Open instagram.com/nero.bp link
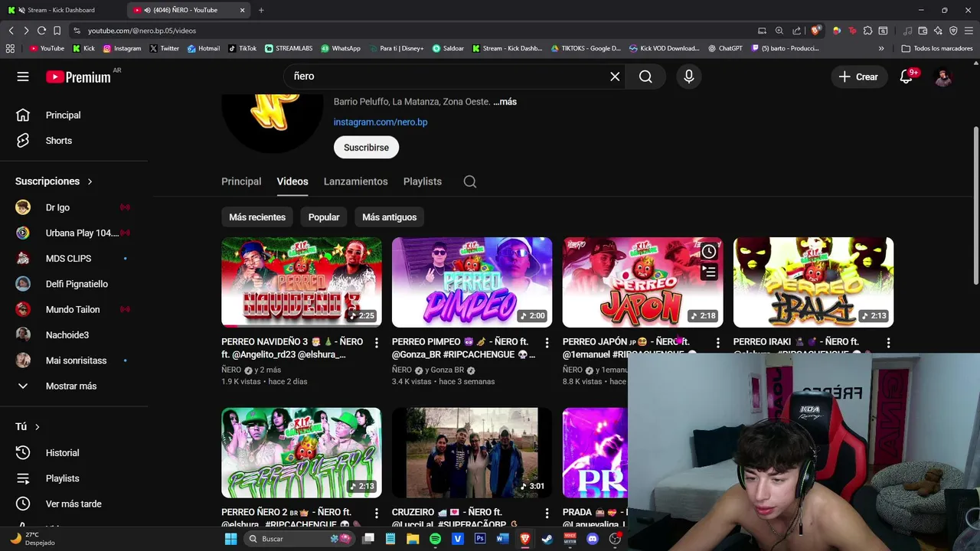Viewport: 980px width, 551px height. [x=381, y=122]
